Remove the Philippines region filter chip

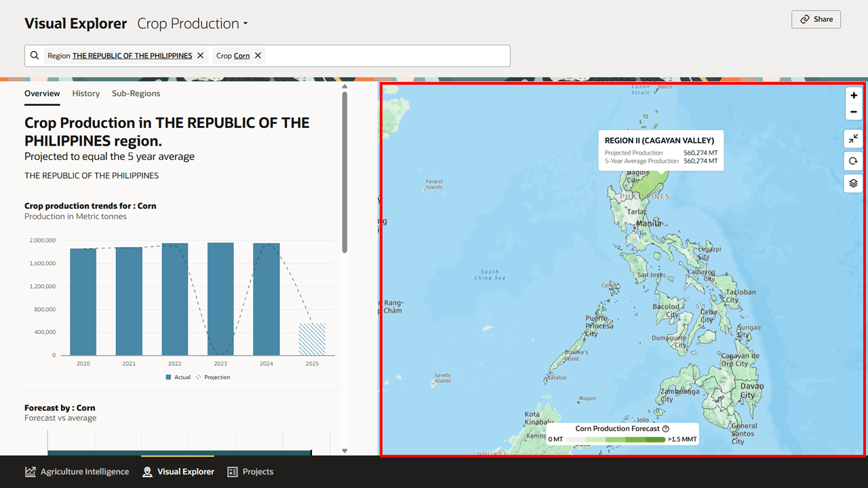[x=199, y=55]
